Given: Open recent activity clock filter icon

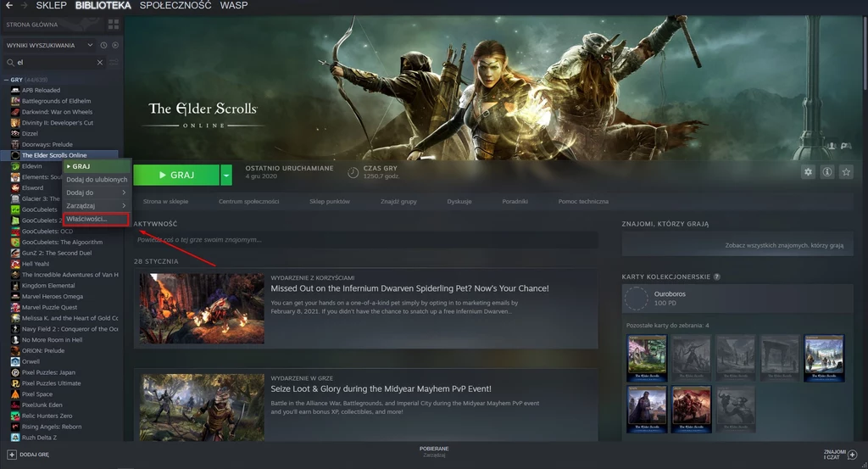Looking at the screenshot, I should [103, 45].
